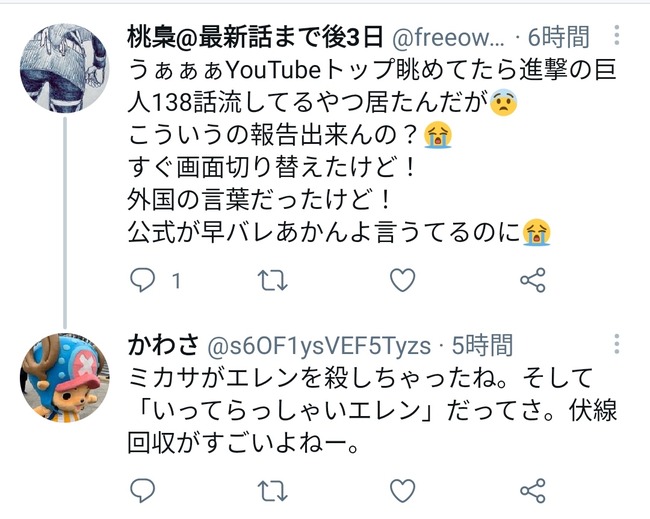Reply to the かわさ tweet
This screenshot has width=650, height=519.
(143, 491)
